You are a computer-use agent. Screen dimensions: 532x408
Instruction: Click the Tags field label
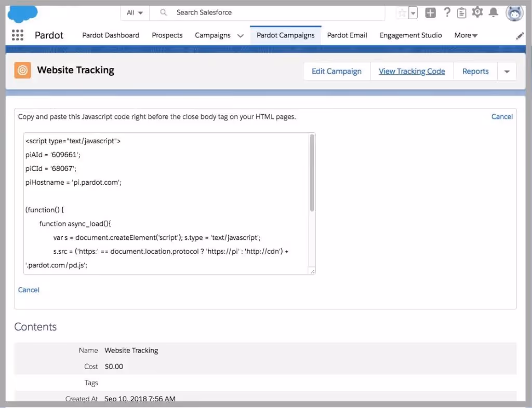91,383
